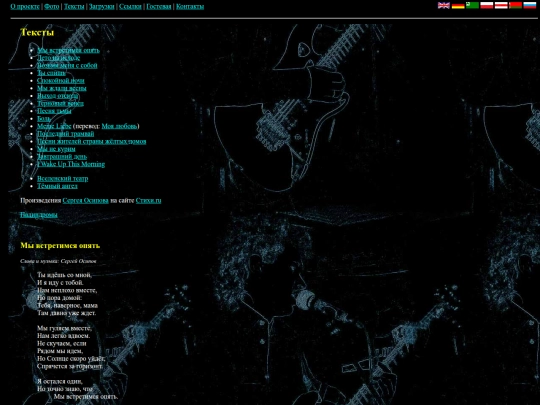
Task: Follow the 'Сергея Осипова' author link
Action: [85, 200]
